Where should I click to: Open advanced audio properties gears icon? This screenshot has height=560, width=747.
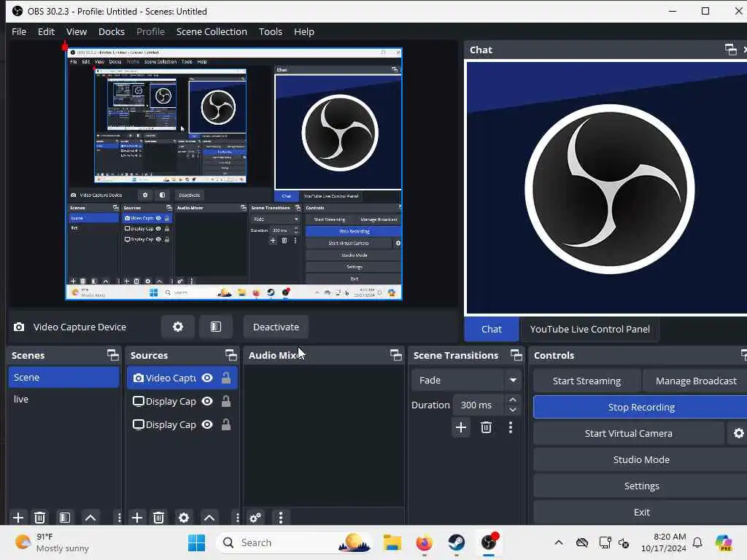(x=255, y=517)
